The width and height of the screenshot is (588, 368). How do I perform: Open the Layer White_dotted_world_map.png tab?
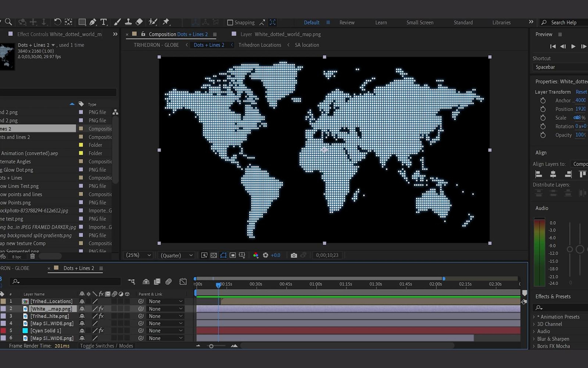coord(280,34)
